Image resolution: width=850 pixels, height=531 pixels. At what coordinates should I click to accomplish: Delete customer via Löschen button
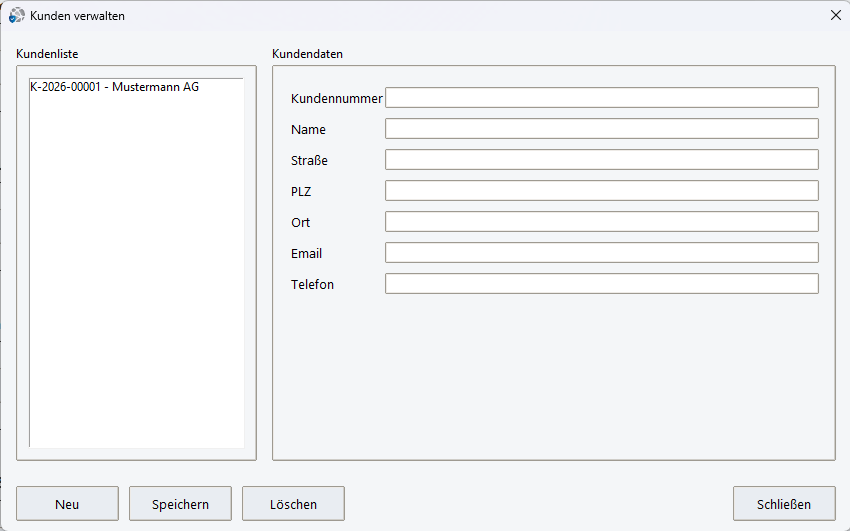(x=293, y=503)
